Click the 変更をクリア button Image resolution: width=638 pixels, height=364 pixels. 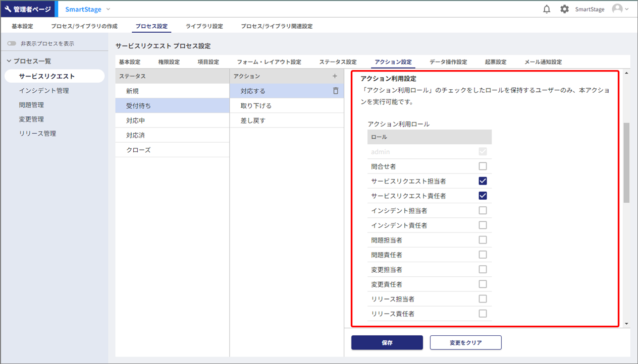[x=465, y=343]
